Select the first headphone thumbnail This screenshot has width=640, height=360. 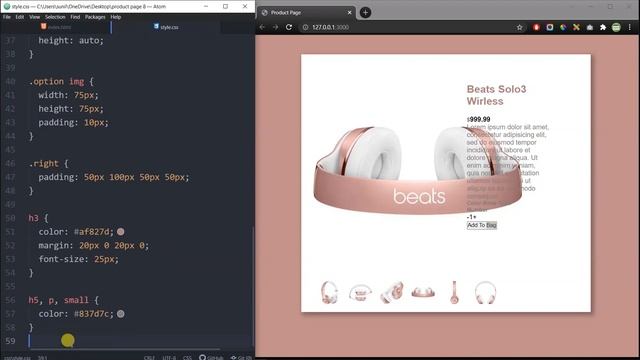click(329, 292)
